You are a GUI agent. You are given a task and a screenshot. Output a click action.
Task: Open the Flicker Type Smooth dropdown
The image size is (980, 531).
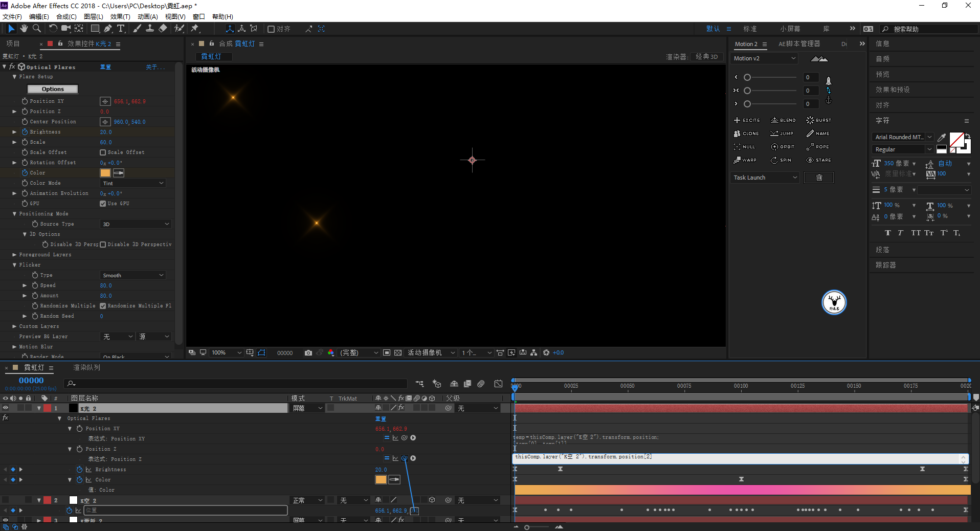pos(133,275)
